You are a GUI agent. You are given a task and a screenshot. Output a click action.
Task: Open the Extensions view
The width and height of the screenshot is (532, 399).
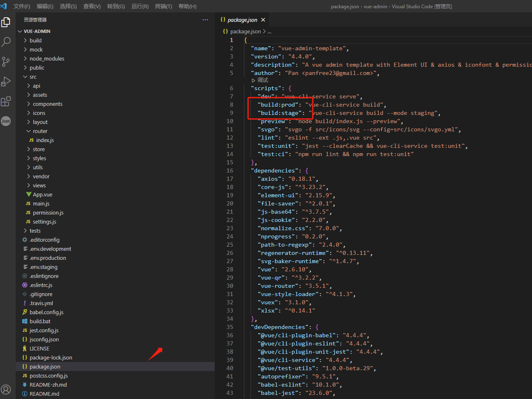pos(6,101)
